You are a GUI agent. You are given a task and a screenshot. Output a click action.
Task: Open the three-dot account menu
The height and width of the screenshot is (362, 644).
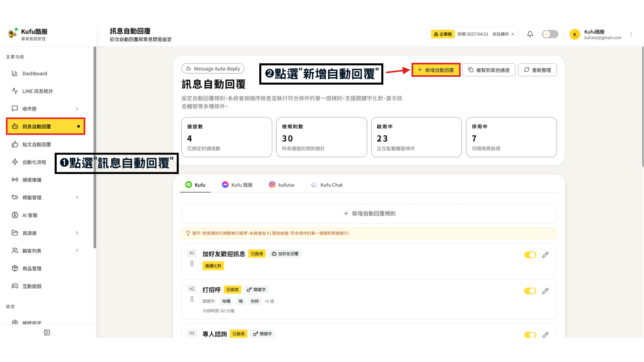(631, 35)
